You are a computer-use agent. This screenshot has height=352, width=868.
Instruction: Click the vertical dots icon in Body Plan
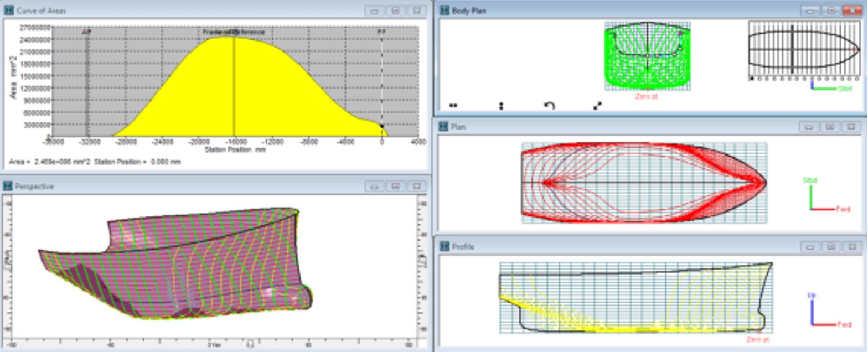point(501,106)
